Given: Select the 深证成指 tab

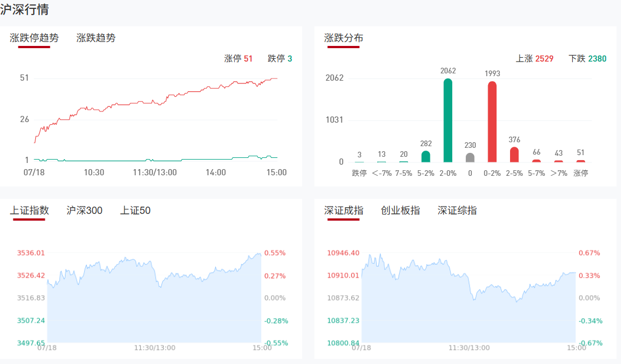Looking at the screenshot, I should 344,211.
